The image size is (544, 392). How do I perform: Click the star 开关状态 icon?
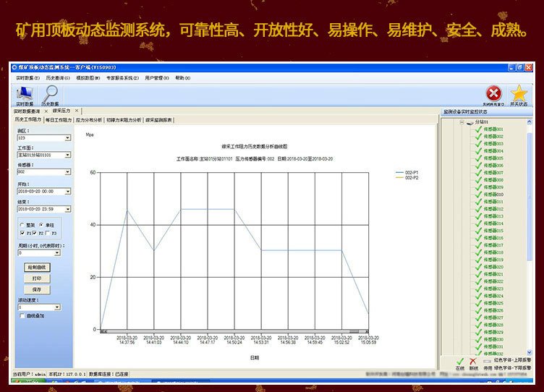[519, 93]
